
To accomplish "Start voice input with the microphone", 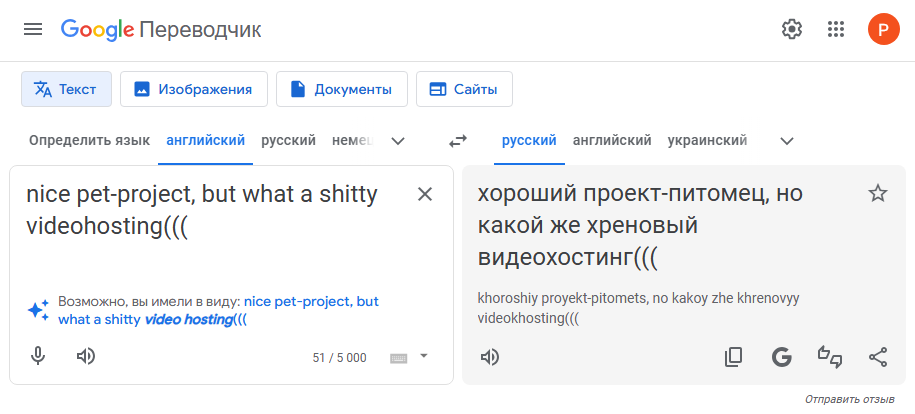I will [x=38, y=356].
